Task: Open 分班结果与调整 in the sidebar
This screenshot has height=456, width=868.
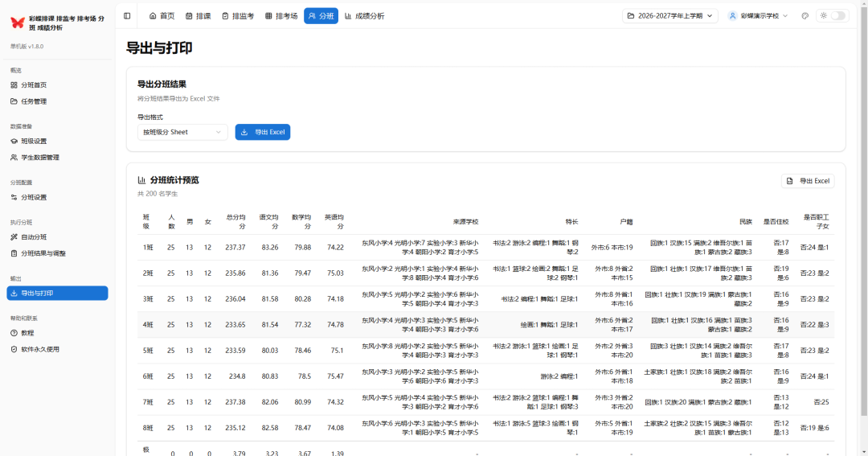Action: (x=58, y=253)
